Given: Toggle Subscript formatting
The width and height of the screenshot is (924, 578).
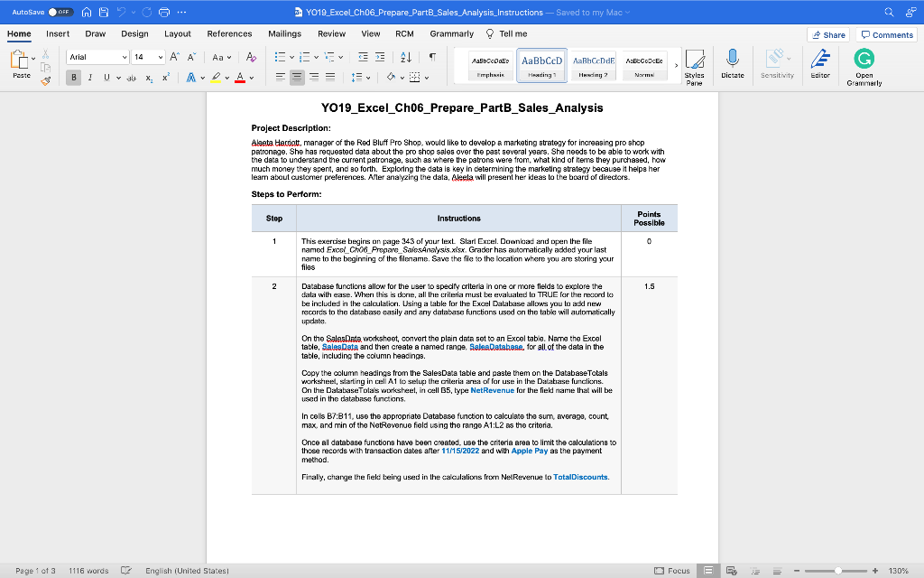Looking at the screenshot, I should [x=149, y=78].
